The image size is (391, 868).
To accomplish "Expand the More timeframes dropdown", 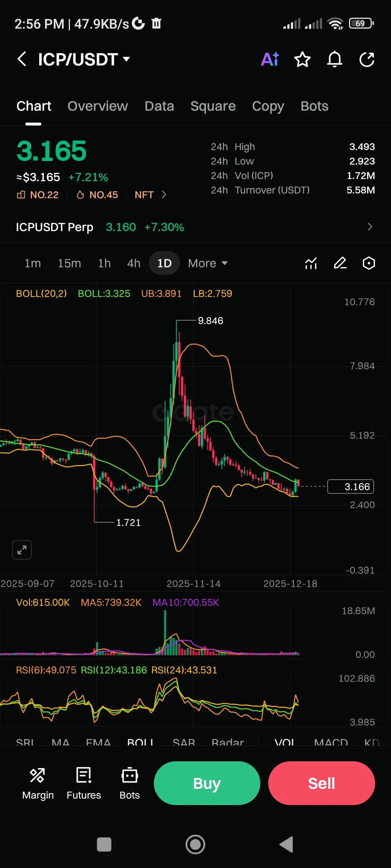I will click(x=208, y=263).
